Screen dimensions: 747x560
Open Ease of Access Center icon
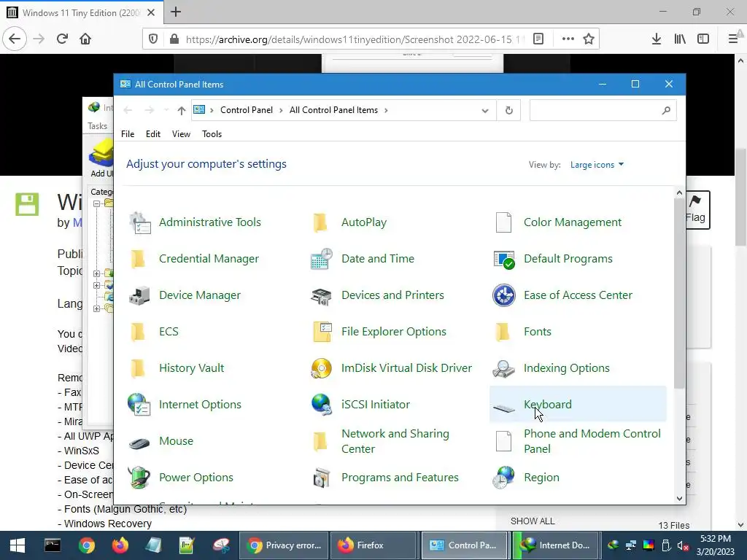click(x=504, y=295)
